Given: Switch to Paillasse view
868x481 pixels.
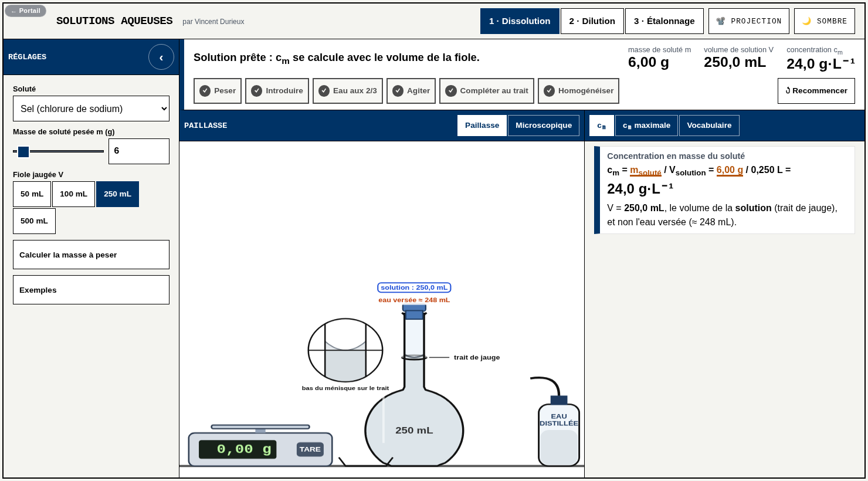Looking at the screenshot, I should 482,126.
